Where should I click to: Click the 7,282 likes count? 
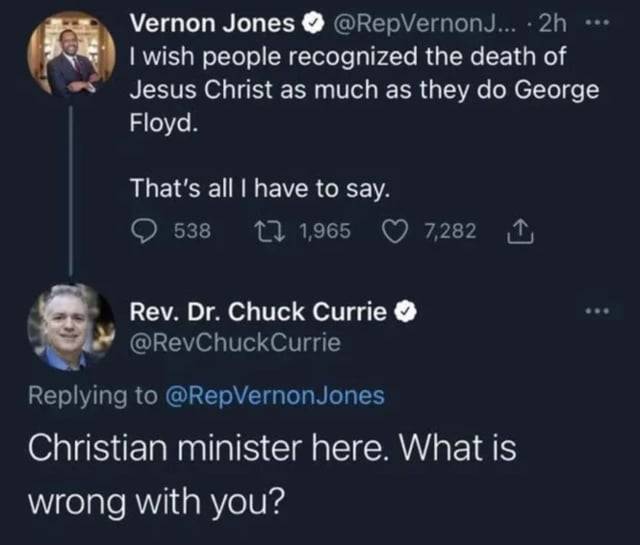[x=450, y=232]
